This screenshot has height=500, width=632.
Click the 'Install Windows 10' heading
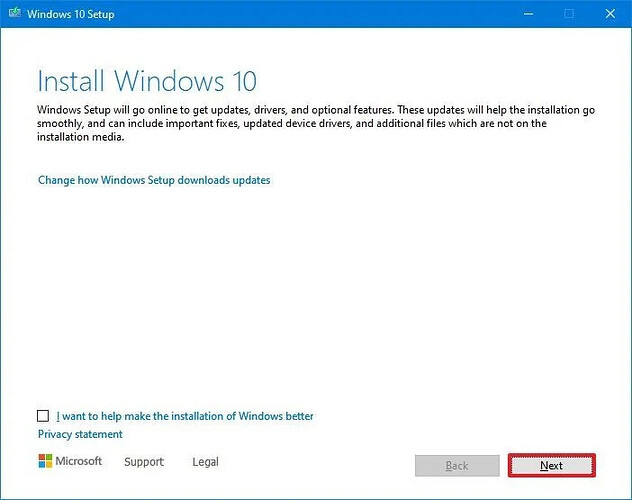pos(147,81)
